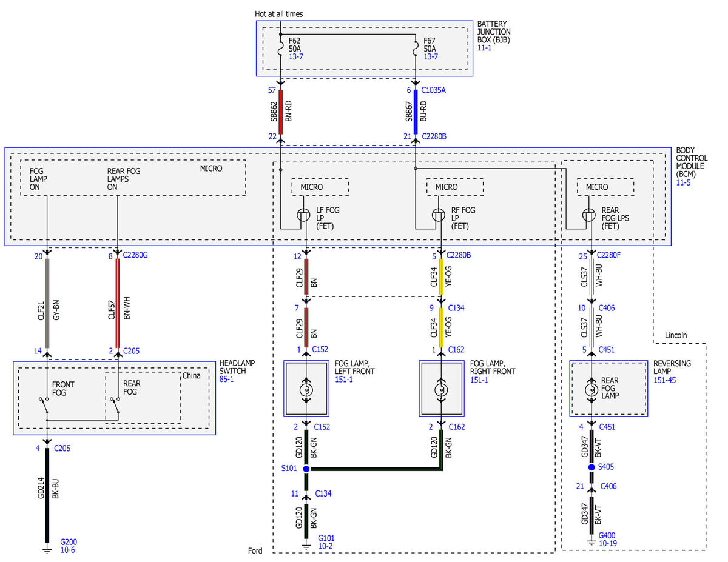Screen dimensions: 728x562
Task: Click the CLF21 GY-BN wire
Action: (x=47, y=303)
